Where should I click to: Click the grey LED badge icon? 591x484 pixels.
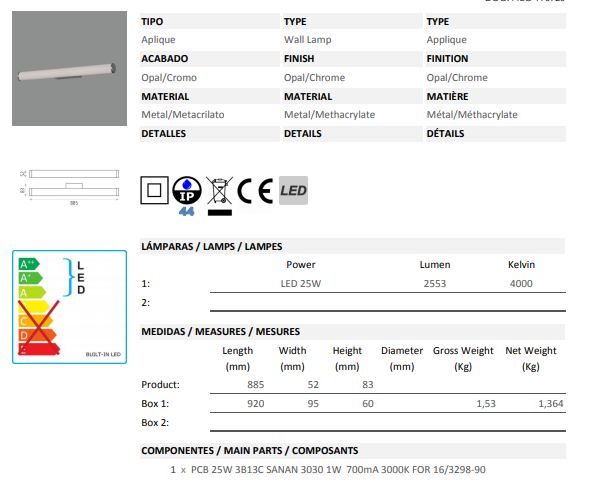point(293,190)
